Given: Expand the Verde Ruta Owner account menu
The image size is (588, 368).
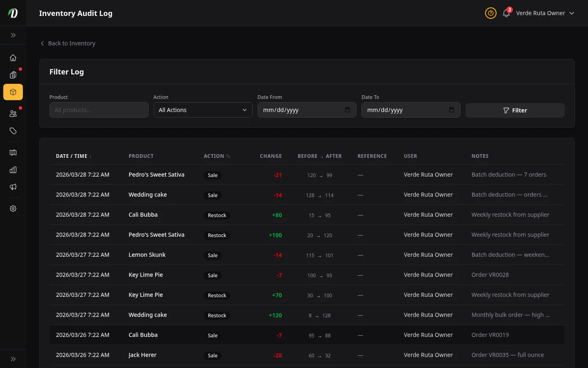Looking at the screenshot, I should coord(545,13).
